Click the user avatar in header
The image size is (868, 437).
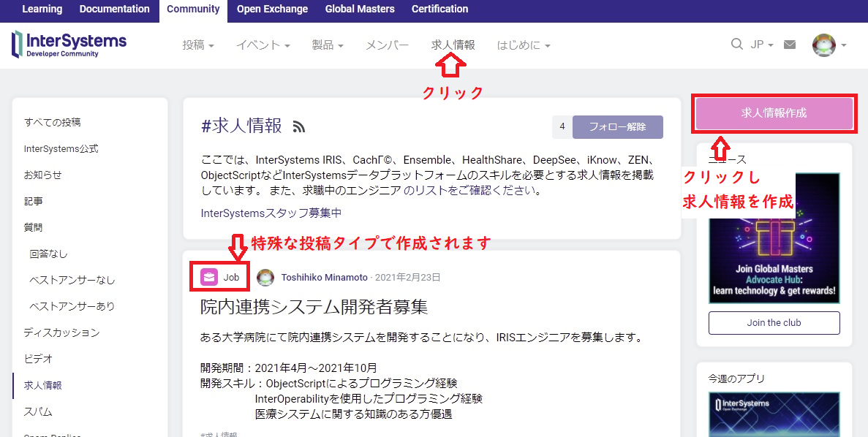(x=824, y=45)
